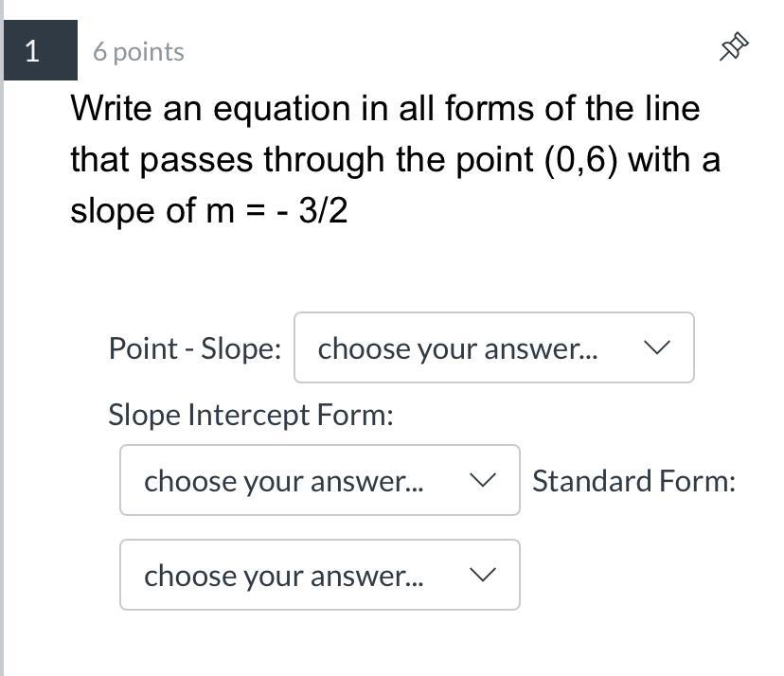Viewport: 784px width, 676px height.
Task: Open the Point - Slope answer dropdown
Action: click(x=493, y=348)
